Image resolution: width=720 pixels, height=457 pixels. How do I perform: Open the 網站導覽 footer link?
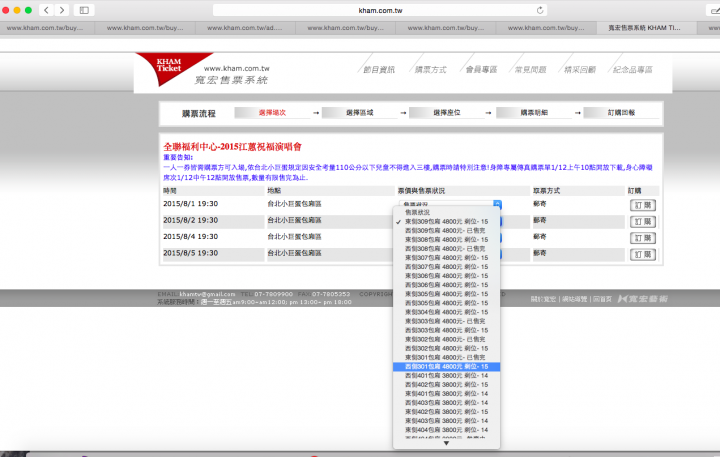pyautogui.click(x=574, y=299)
